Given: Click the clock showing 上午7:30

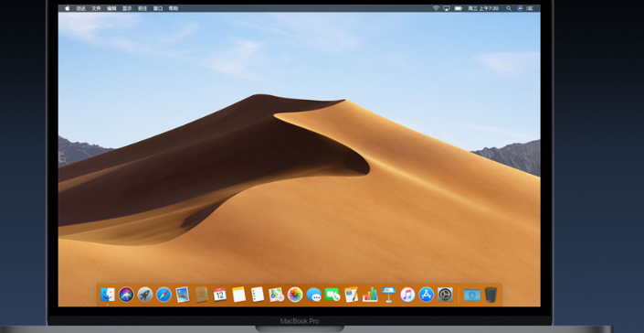Looking at the screenshot, I should [x=483, y=8].
